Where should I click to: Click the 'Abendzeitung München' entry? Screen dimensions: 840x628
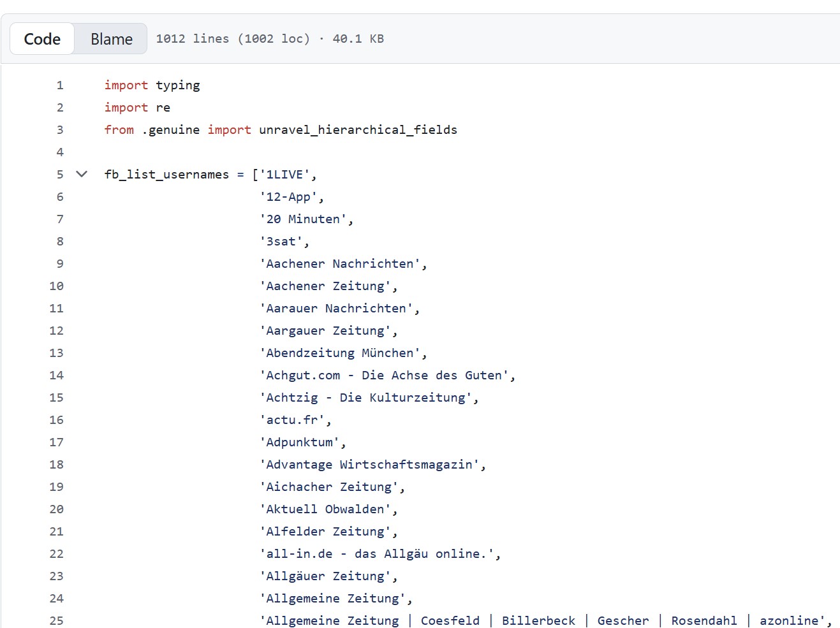tap(340, 353)
